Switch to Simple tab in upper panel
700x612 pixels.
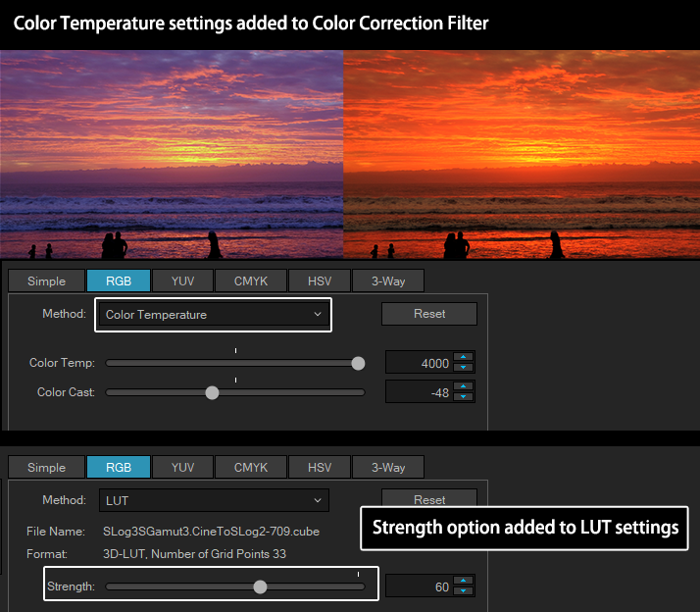(46, 280)
